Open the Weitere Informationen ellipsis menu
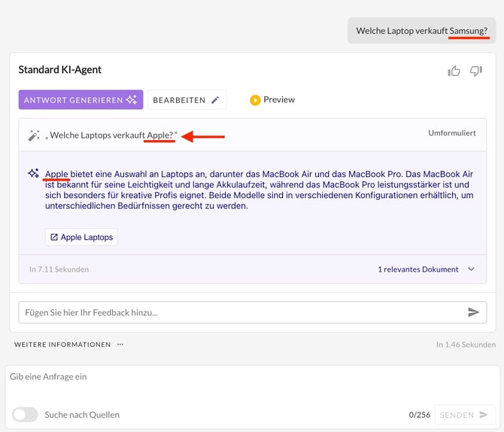Screen dimensions: 504x432 120,345
